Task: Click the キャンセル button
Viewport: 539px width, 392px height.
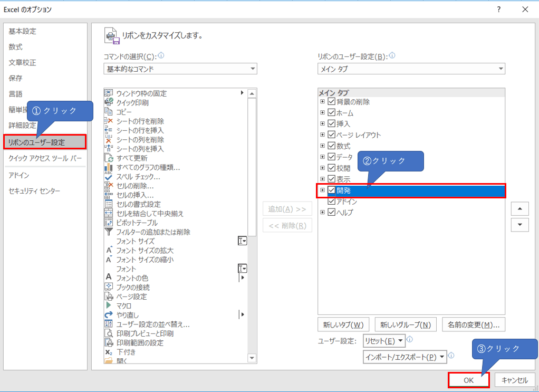Action: 515,380
